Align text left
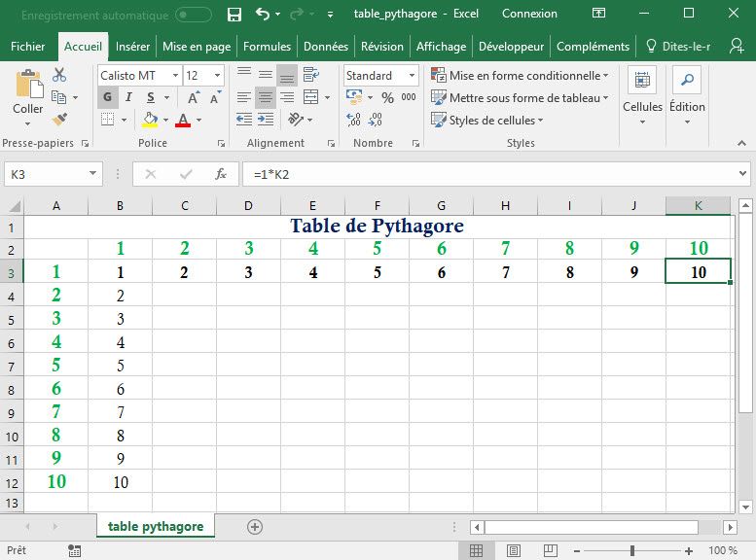Viewport: 756px width, 560px height. [244, 97]
